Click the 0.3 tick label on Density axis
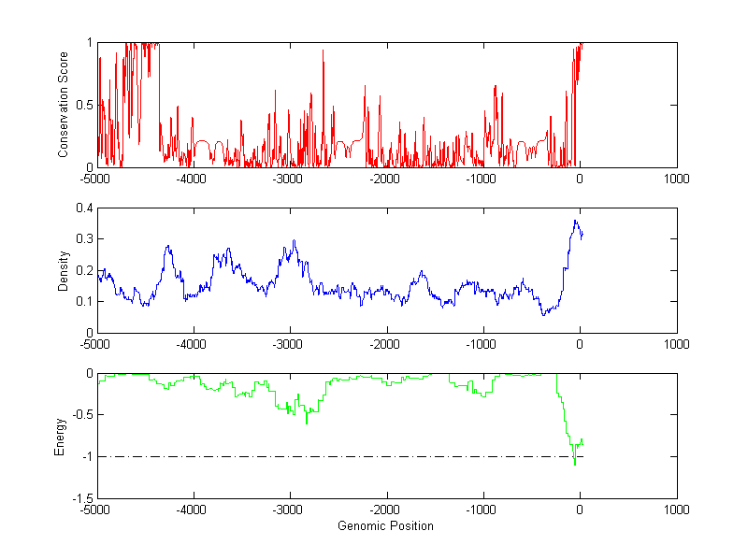The width and height of the screenshot is (748, 560). tap(82, 239)
